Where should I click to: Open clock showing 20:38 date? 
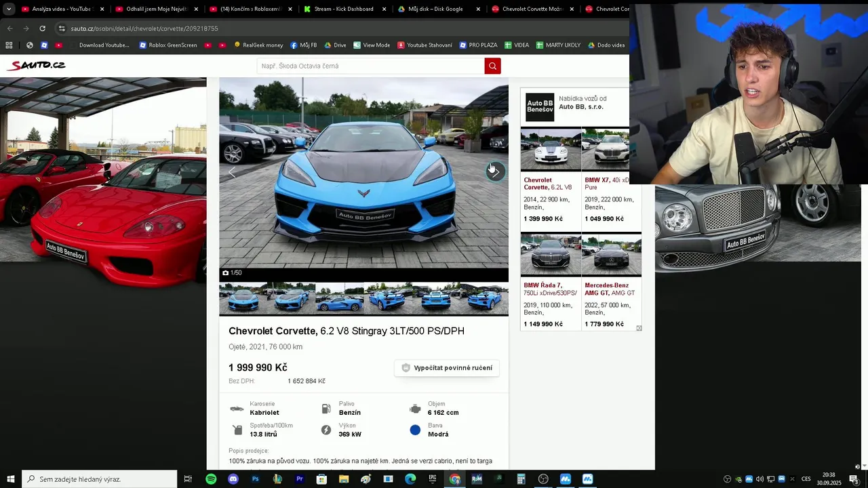point(829,479)
